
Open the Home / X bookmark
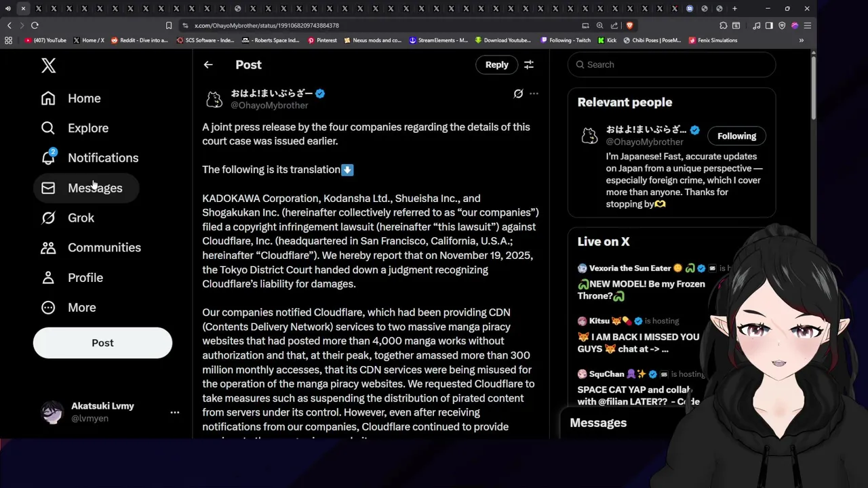pyautogui.click(x=89, y=40)
